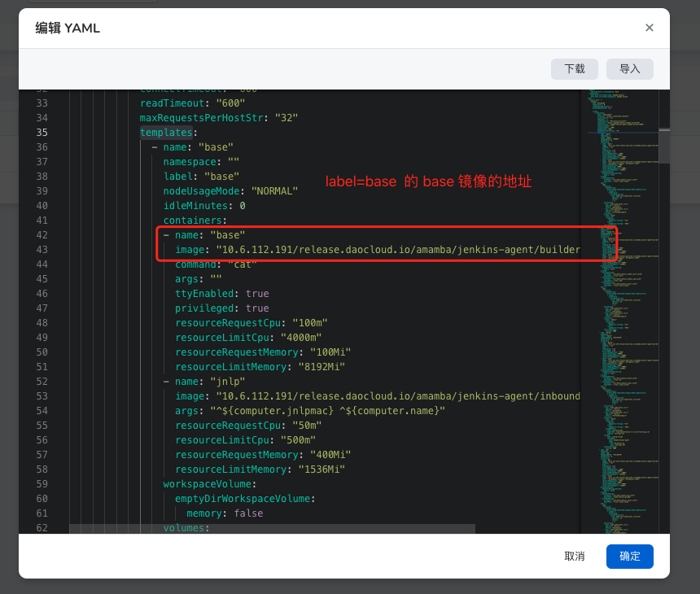Click command: "cat" line
This screenshot has height=594, width=700.
(x=216, y=264)
